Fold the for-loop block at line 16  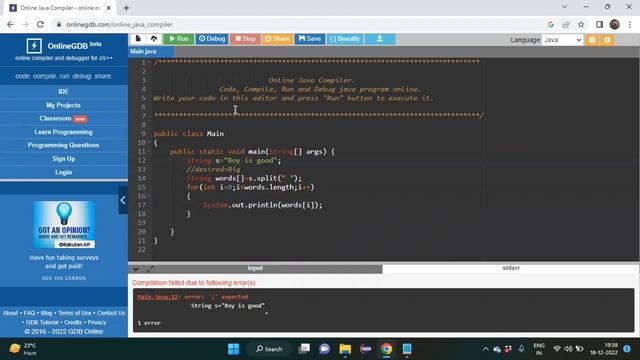[149, 196]
